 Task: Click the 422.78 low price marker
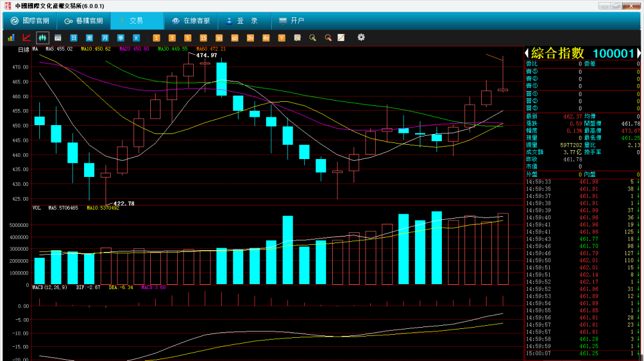(x=123, y=204)
